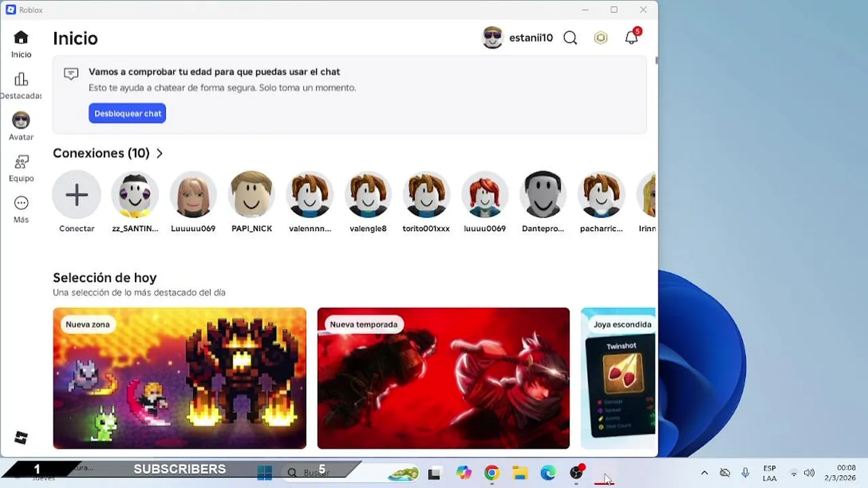Click the chat message icon in banner
868x488 pixels.
point(71,74)
